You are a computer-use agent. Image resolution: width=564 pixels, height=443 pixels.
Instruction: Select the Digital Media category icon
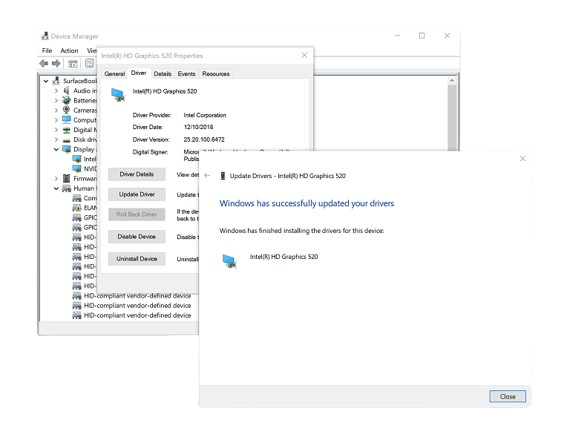[66, 130]
